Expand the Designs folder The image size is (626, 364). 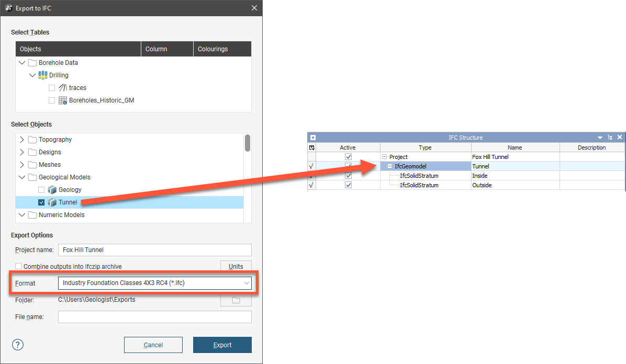[22, 152]
